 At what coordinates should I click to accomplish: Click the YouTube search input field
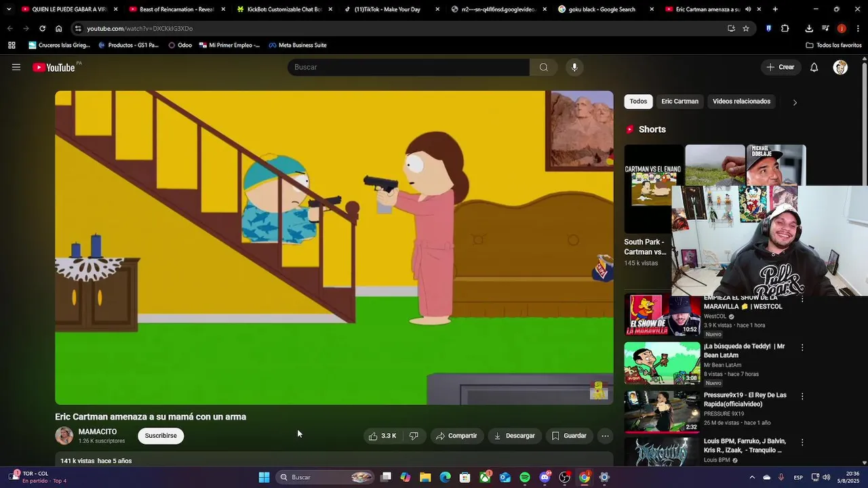click(x=409, y=67)
